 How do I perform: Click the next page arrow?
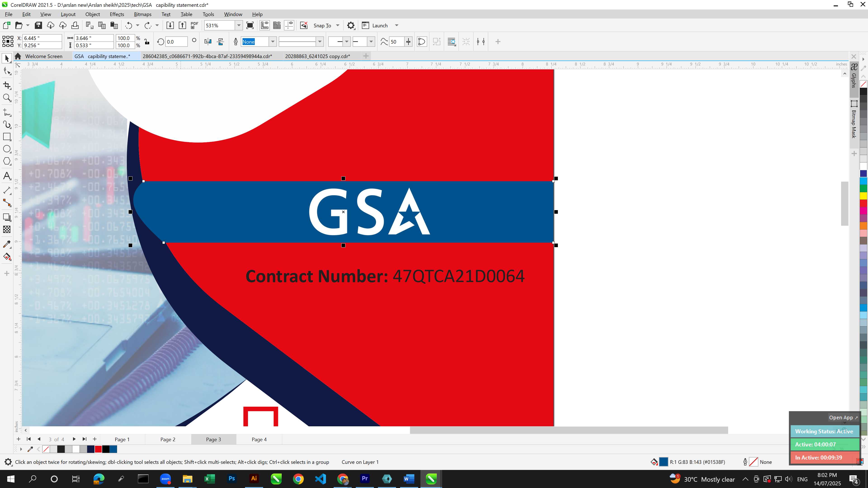[74, 439]
